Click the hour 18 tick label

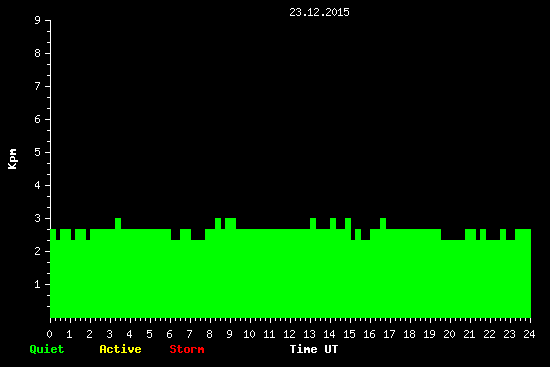409,334
